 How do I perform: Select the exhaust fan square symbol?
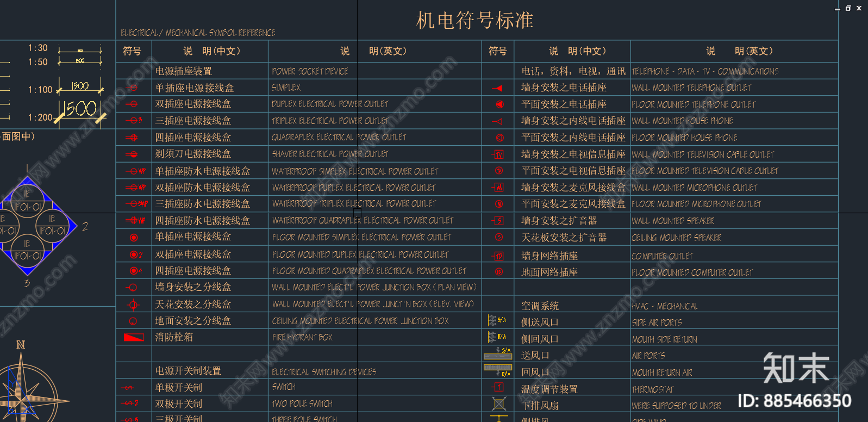pos(499,404)
